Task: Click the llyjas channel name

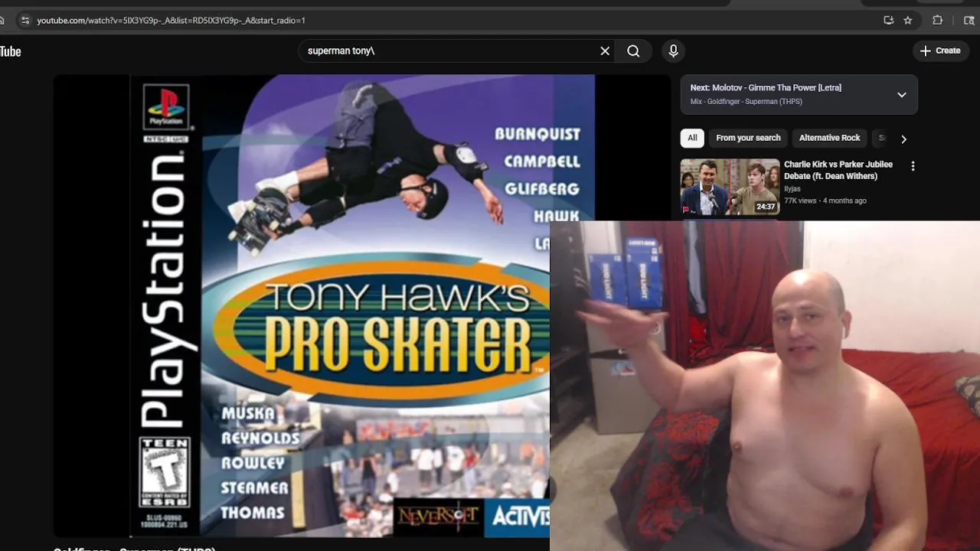Action: point(792,189)
